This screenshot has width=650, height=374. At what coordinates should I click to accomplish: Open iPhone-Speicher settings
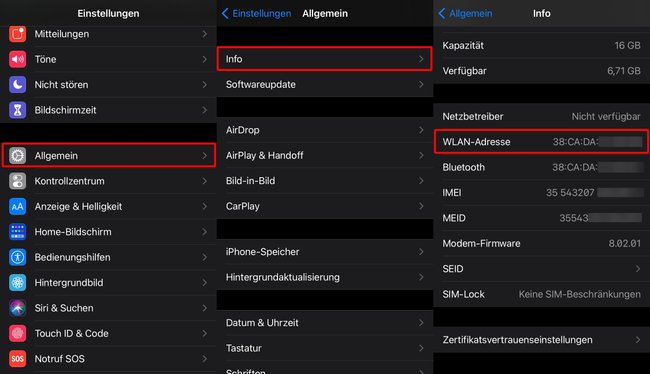[325, 252]
